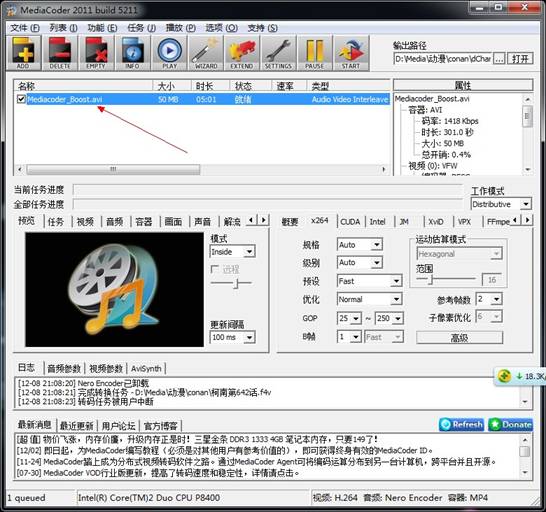Open the 播放 (P) menu
The width and height of the screenshot is (546, 512).
tap(181, 28)
